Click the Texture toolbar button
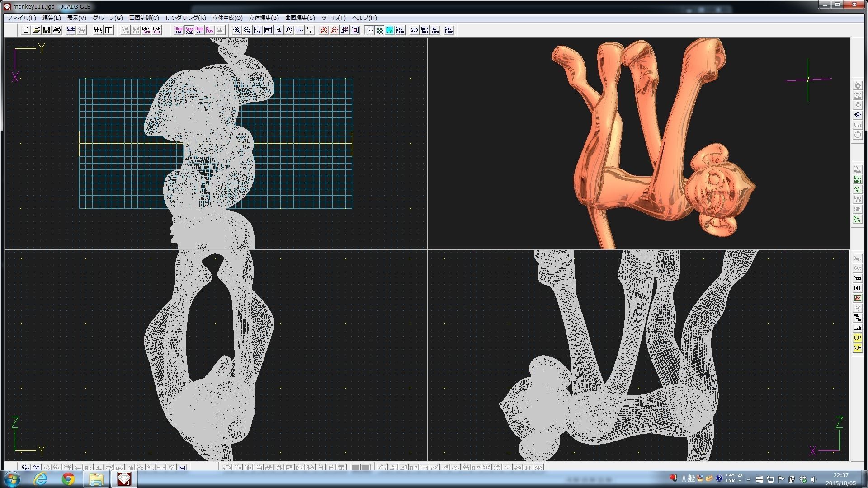The image size is (868, 488). click(435, 30)
